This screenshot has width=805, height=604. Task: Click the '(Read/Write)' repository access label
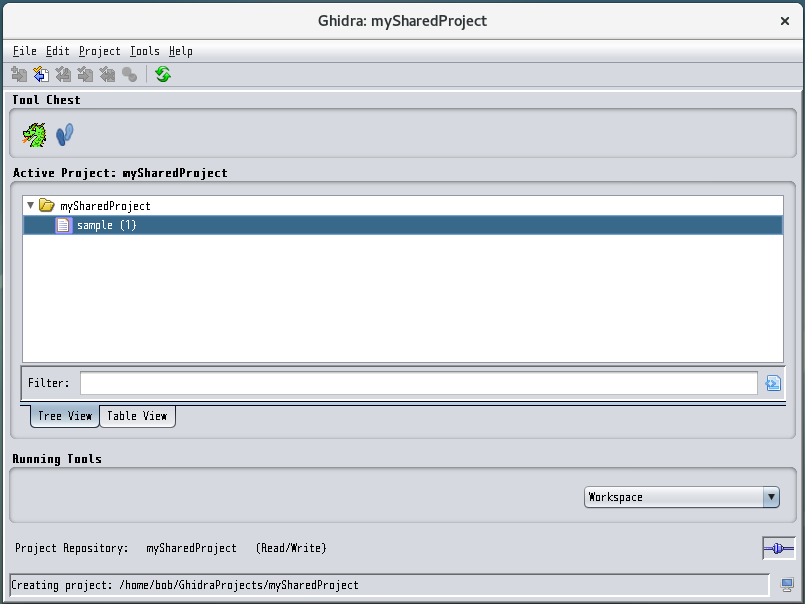click(291, 548)
